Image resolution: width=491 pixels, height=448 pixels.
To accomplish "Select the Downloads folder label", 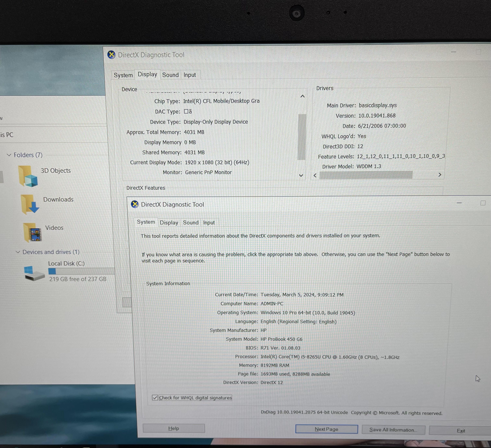I will 58,199.
